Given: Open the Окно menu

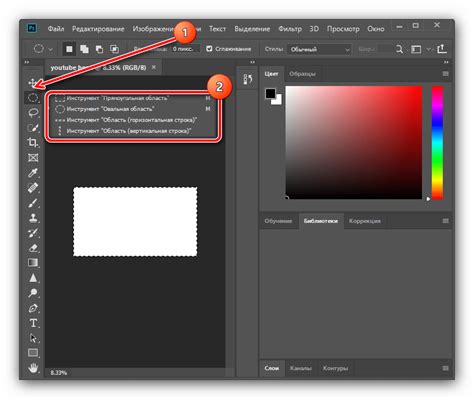Looking at the screenshot, I should click(x=376, y=29).
